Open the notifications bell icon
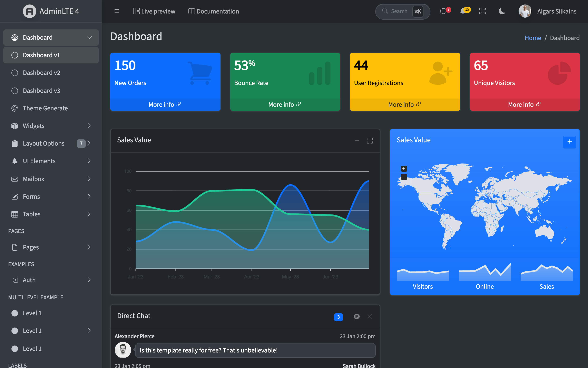Screen dimensions: 588x368 coord(463,11)
